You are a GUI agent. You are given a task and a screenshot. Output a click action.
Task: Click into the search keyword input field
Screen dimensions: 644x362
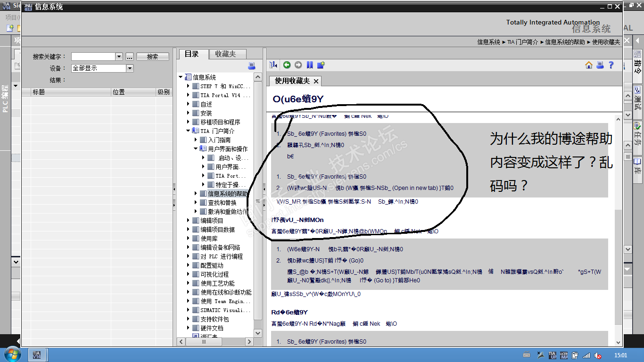tap(93, 57)
